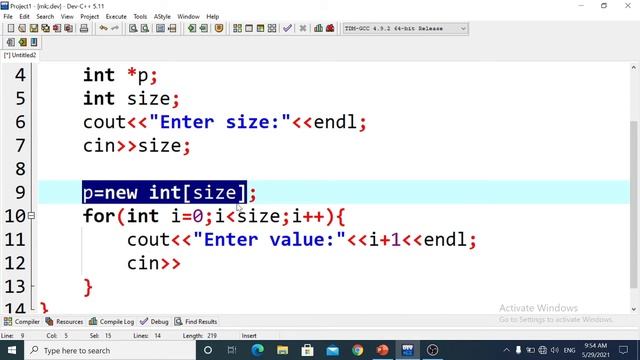Undo the last edit
This screenshot has width=640, height=360.
pos(103,28)
